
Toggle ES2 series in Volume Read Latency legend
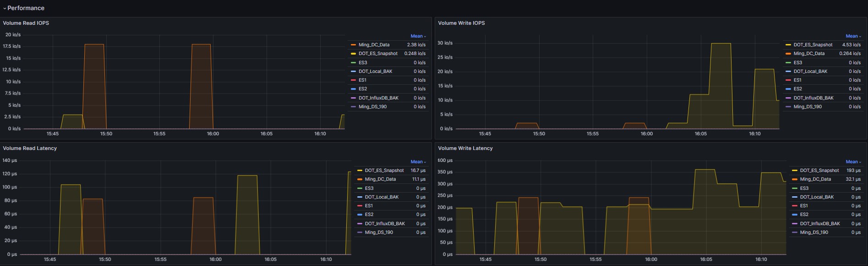pyautogui.click(x=369, y=215)
